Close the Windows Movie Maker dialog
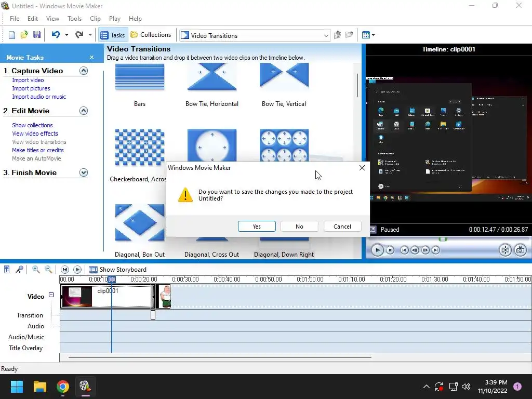532x399 pixels. pos(362,168)
